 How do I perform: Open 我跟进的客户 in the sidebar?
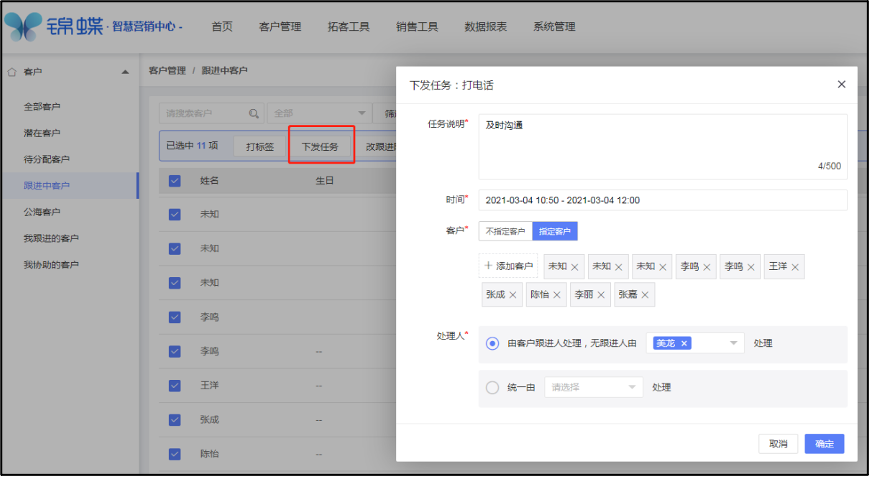(51, 238)
